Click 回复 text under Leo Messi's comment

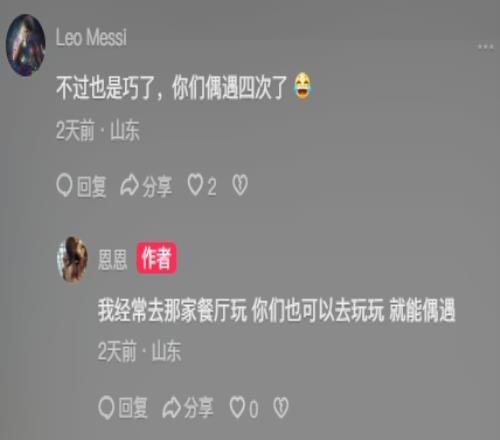(91, 186)
